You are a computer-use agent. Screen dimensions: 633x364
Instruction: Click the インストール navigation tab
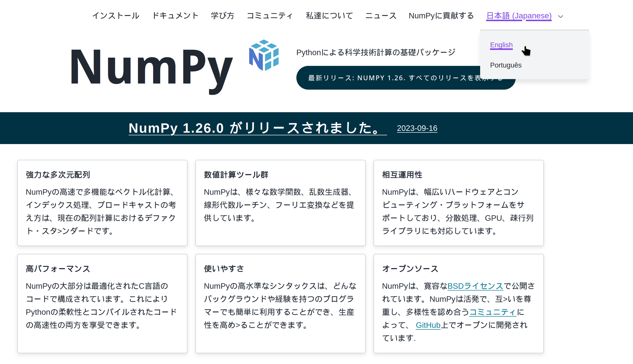[x=115, y=16]
